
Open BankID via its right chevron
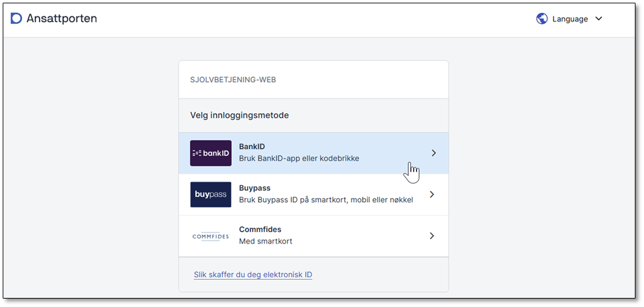433,153
